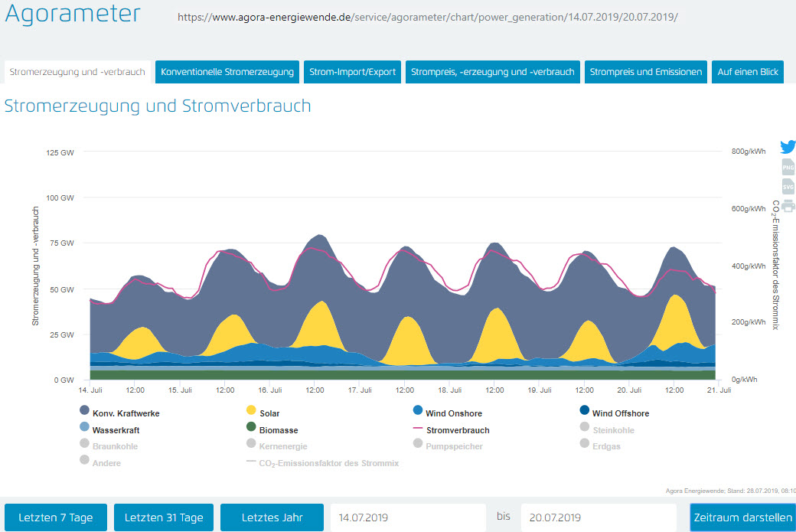796x532 pixels.
Task: Export chart as SVG file
Action: tap(788, 186)
